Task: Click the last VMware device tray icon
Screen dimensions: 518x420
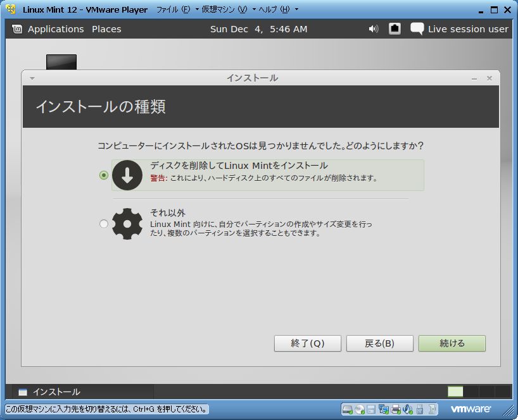Action: tap(432, 409)
